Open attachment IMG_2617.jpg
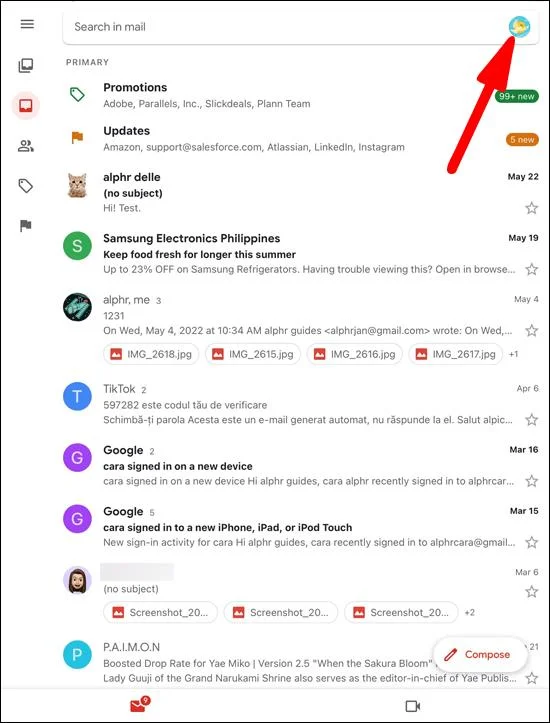 pyautogui.click(x=455, y=354)
